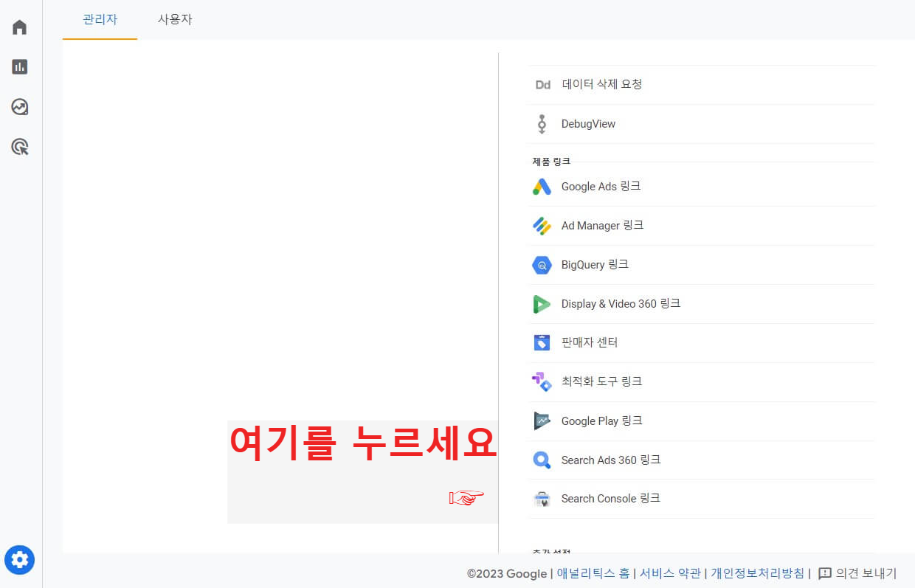
Task: Stay on the 관리자 tab
Action: [x=99, y=20]
